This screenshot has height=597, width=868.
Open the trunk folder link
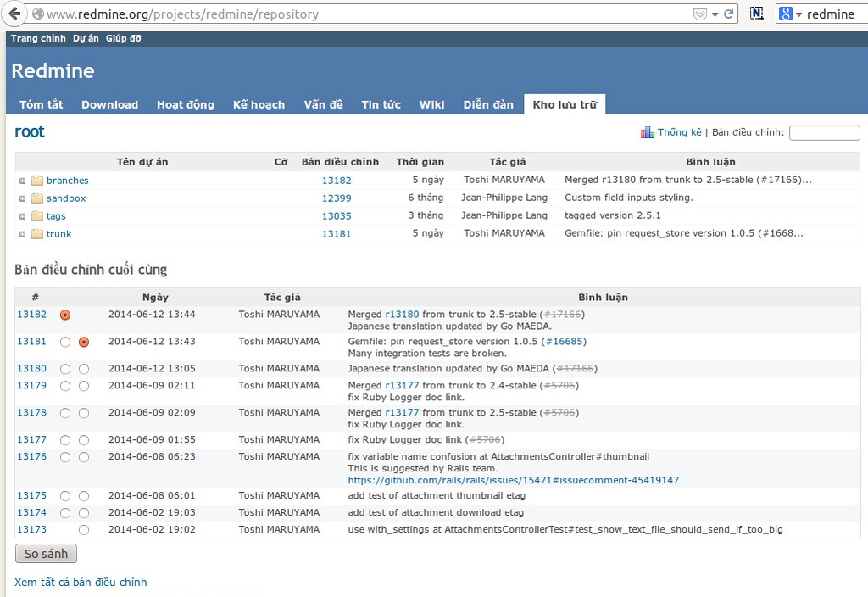(x=58, y=234)
